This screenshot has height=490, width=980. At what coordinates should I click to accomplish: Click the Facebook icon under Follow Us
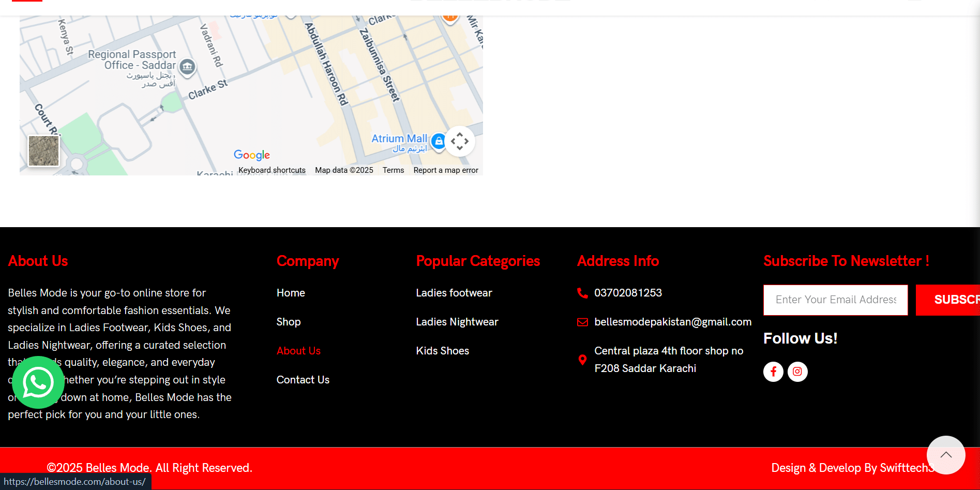[773, 372]
